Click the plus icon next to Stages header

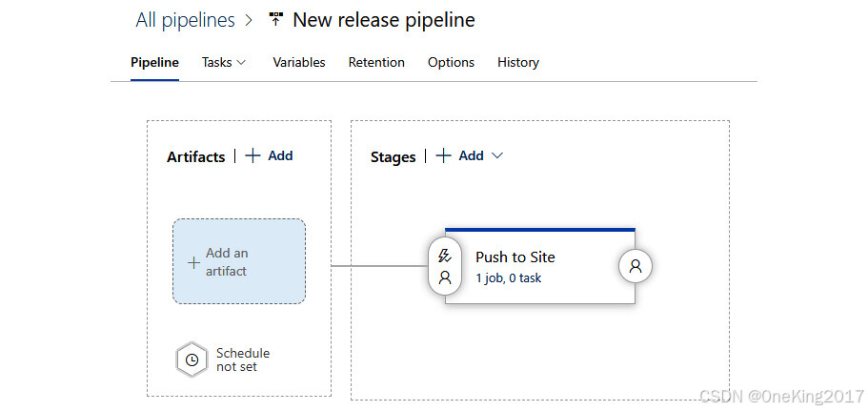(443, 155)
